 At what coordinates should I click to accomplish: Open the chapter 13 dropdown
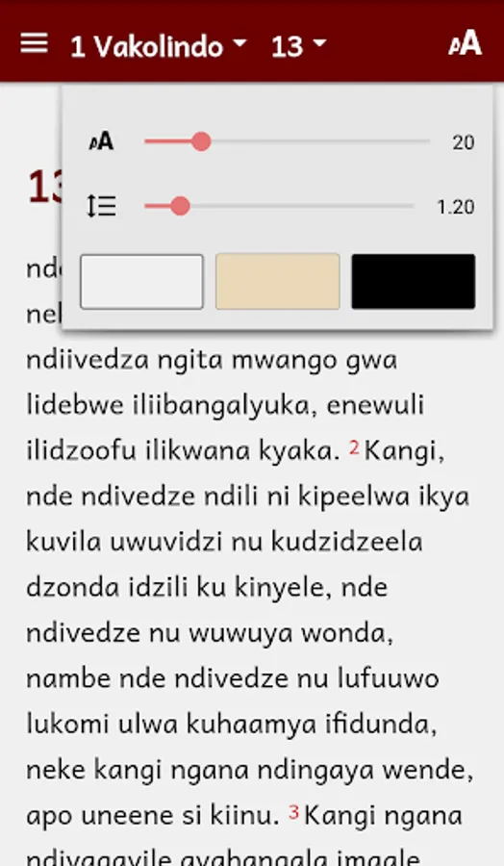[298, 45]
